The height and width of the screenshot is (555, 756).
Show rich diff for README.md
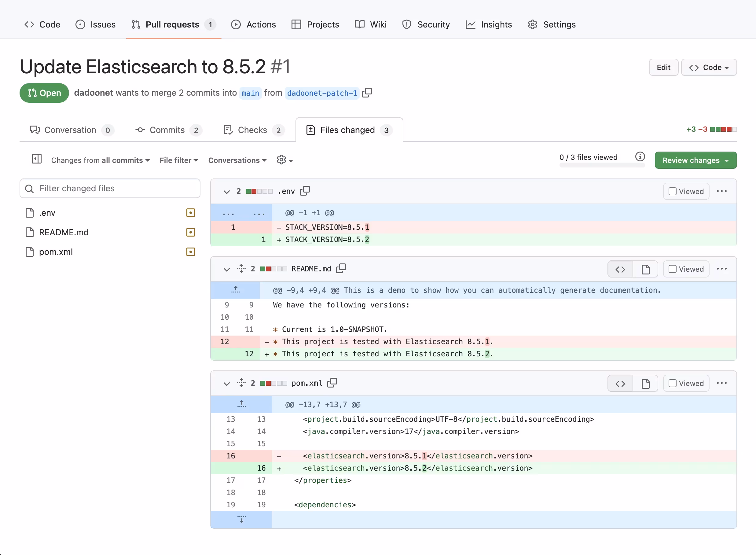pos(645,269)
